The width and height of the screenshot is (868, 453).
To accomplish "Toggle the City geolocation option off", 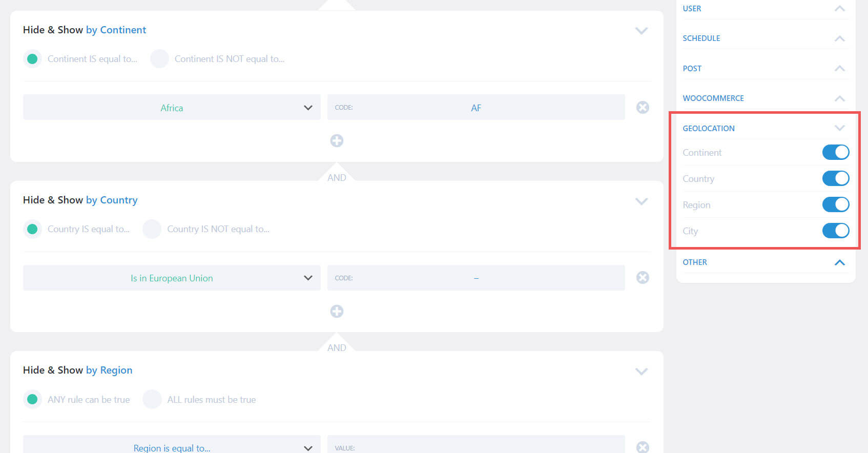I will (x=835, y=231).
